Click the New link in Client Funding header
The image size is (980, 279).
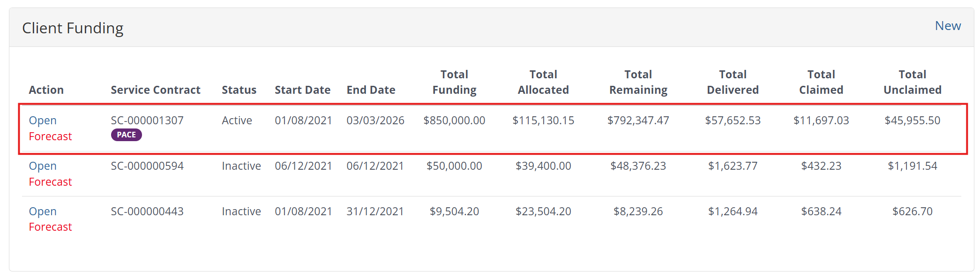click(947, 26)
